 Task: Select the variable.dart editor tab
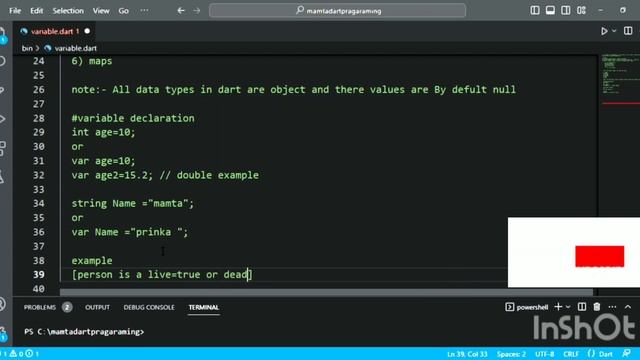[53, 31]
